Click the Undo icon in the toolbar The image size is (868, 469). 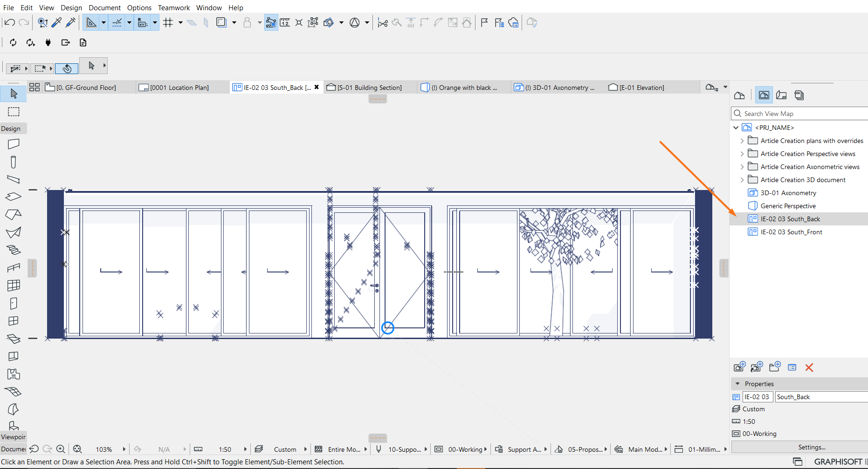tap(9, 22)
